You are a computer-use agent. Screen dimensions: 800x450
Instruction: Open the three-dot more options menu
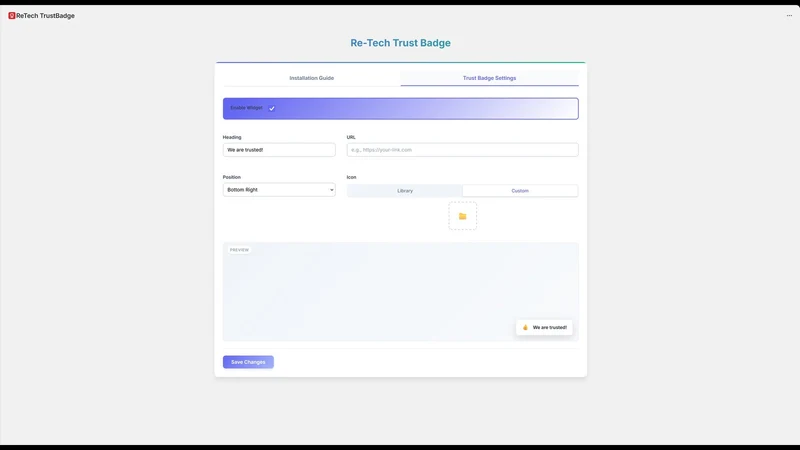789,16
